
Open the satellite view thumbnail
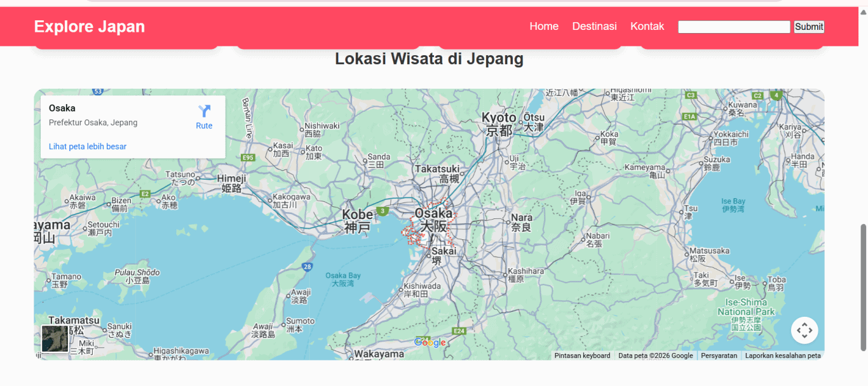point(55,338)
